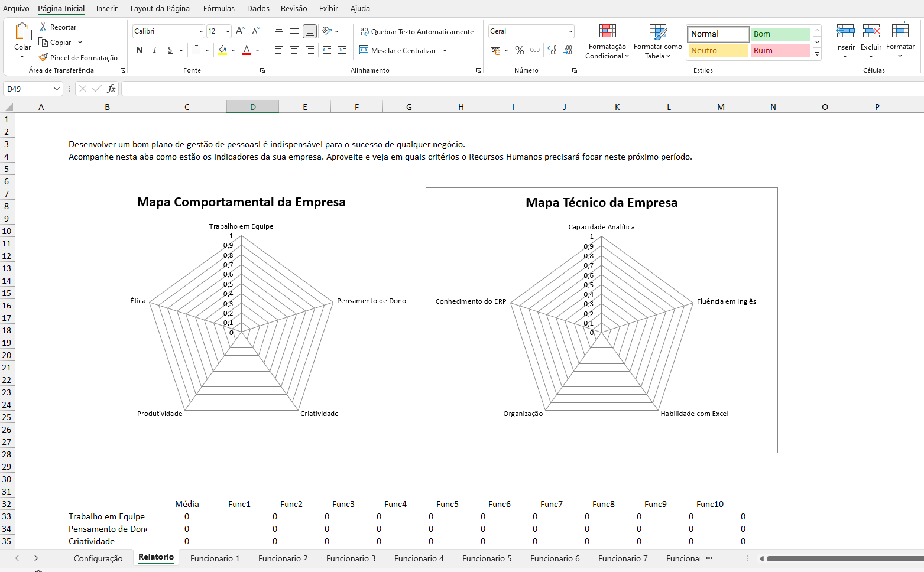Image resolution: width=924 pixels, height=572 pixels.
Task: Apply the Bom cell style
Action: (780, 34)
